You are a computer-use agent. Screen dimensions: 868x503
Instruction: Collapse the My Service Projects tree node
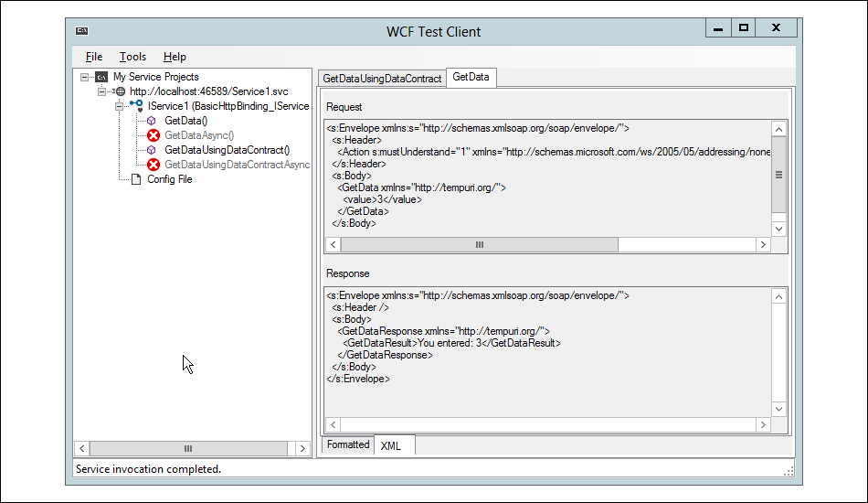tap(84, 77)
